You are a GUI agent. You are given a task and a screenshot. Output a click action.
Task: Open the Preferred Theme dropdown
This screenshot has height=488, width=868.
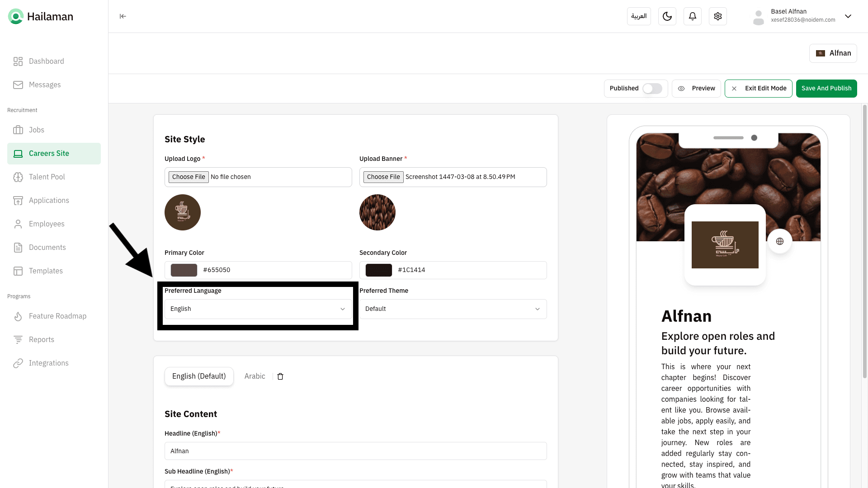coord(453,309)
